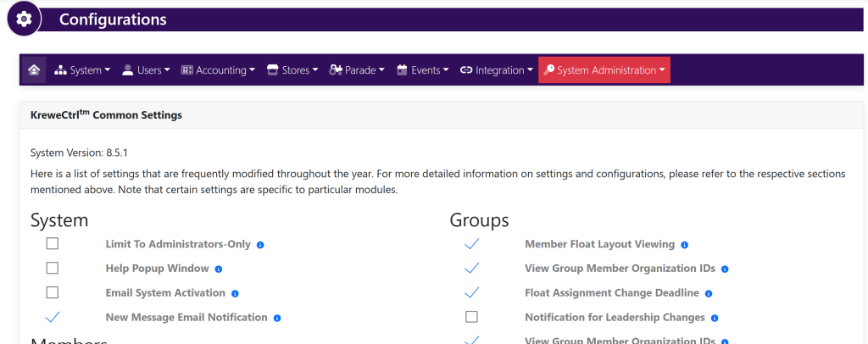
Task: Click the home icon in navigation bar
Action: click(x=34, y=70)
